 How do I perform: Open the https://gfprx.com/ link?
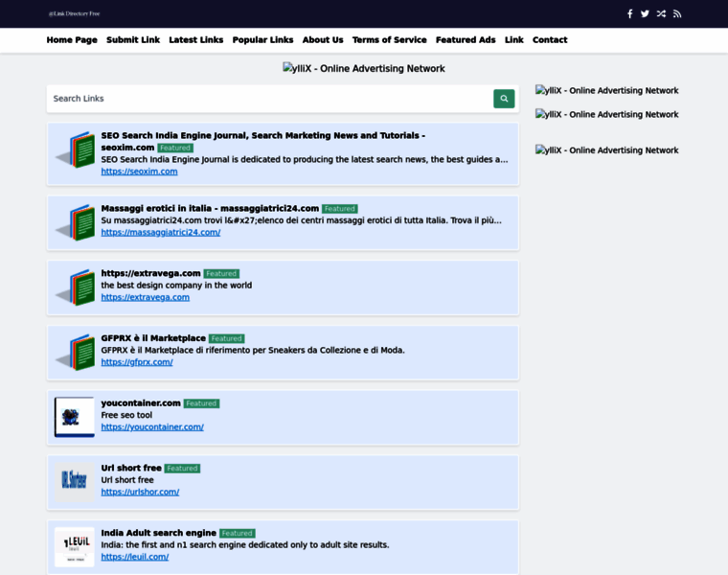[x=137, y=362]
